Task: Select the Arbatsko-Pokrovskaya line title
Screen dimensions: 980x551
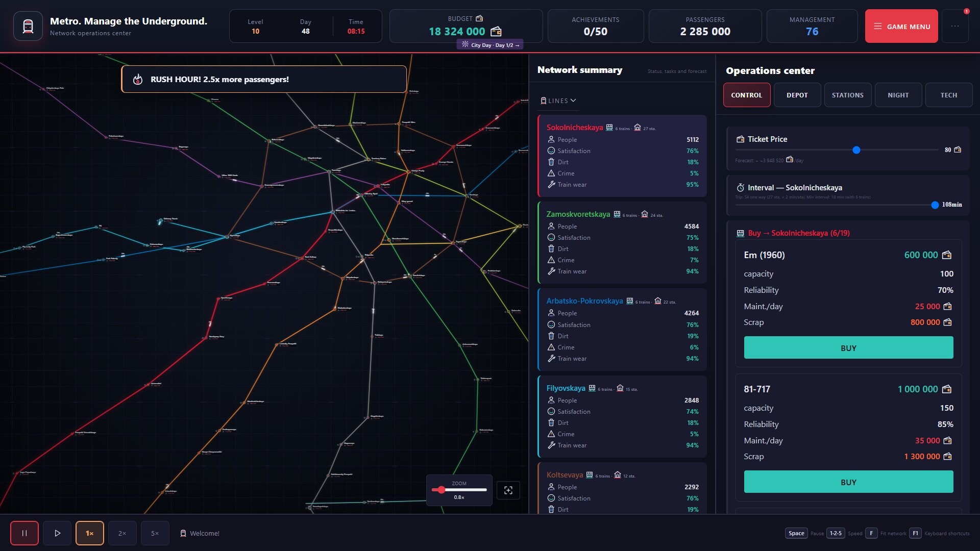Action: point(584,301)
